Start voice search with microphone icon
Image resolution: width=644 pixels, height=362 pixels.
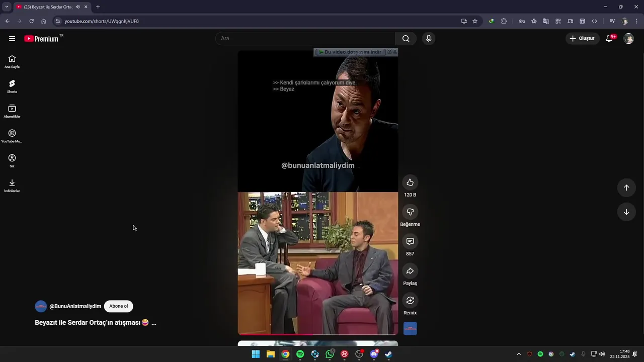(x=428, y=39)
